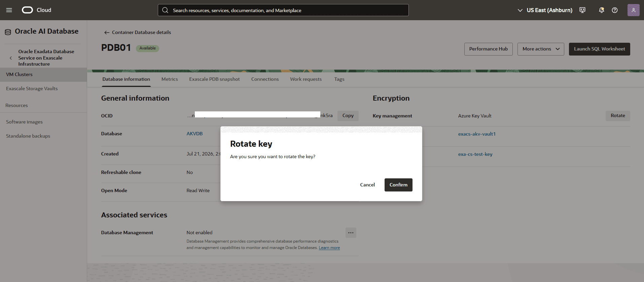The height and width of the screenshot is (282, 644).
Task: Click the Available status badge
Action: pyautogui.click(x=147, y=48)
